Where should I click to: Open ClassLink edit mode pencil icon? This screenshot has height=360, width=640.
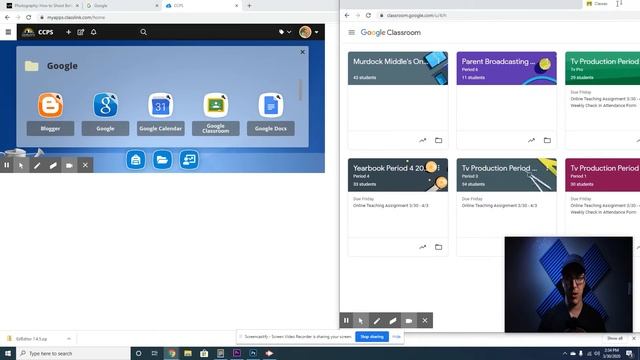pos(80,32)
